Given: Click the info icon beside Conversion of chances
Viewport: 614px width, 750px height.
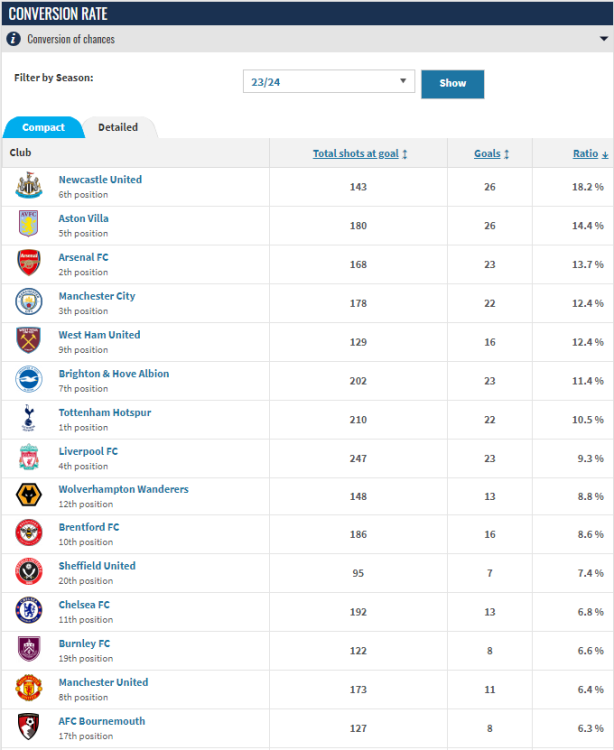Looking at the screenshot, I should point(13,39).
